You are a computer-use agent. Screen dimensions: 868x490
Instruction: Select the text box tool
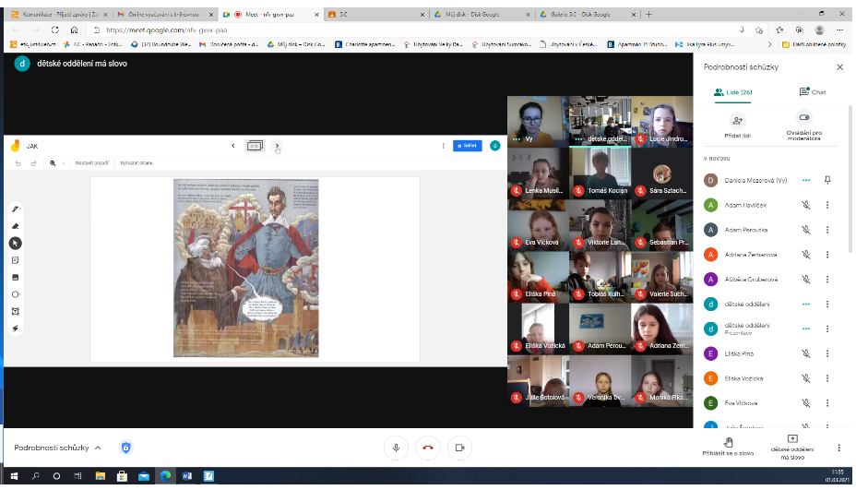click(16, 312)
